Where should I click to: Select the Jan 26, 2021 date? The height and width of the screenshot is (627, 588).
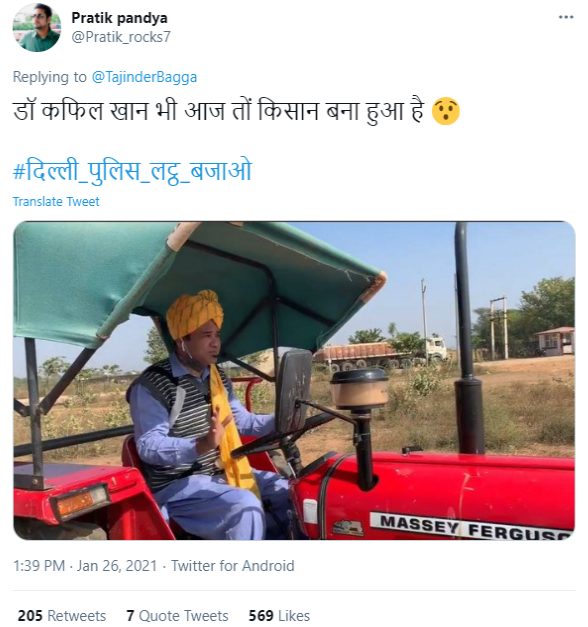click(x=116, y=566)
